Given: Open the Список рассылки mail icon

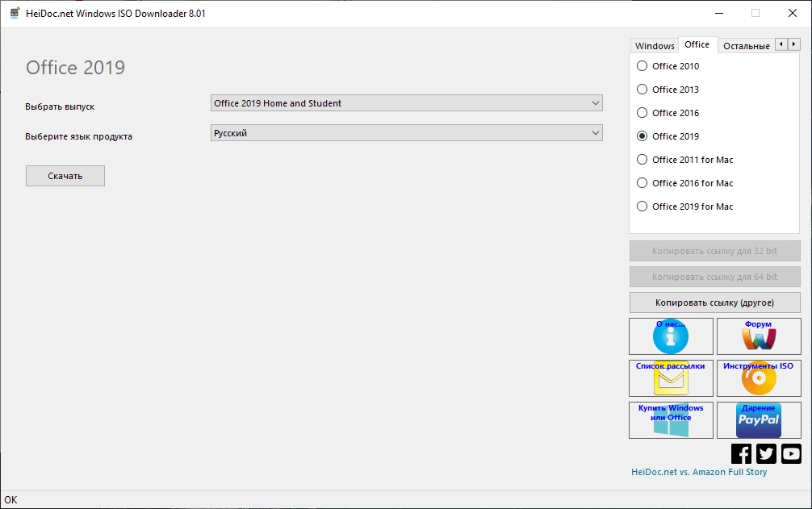Looking at the screenshot, I should coord(671,378).
